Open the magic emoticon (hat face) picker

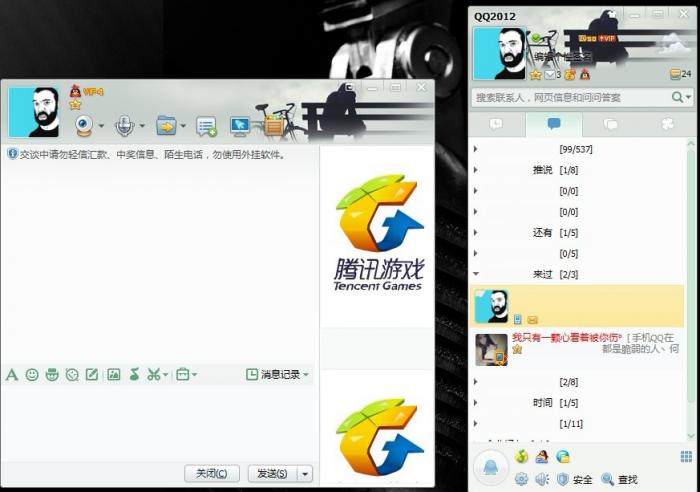coord(52,374)
